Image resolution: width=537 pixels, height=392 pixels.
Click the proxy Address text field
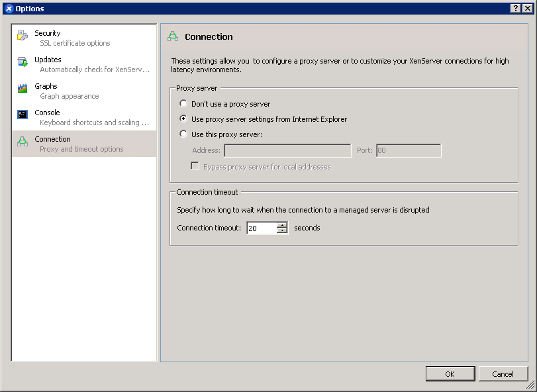tap(287, 150)
